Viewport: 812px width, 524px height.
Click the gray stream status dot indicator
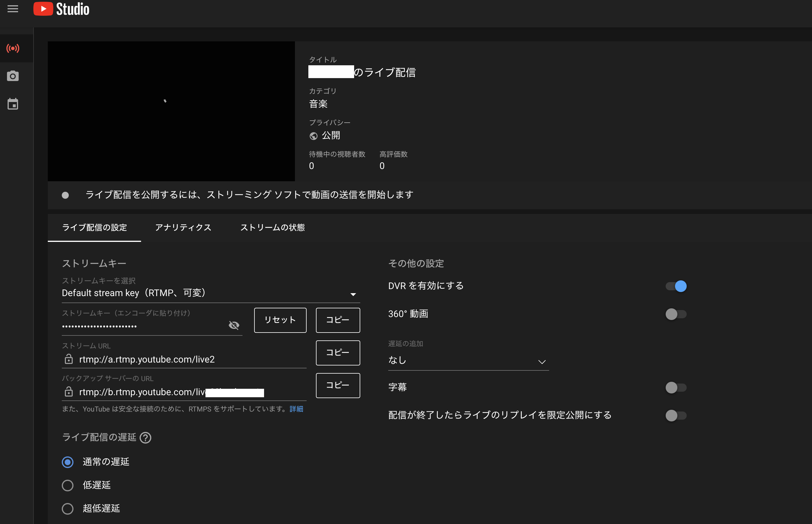click(65, 195)
